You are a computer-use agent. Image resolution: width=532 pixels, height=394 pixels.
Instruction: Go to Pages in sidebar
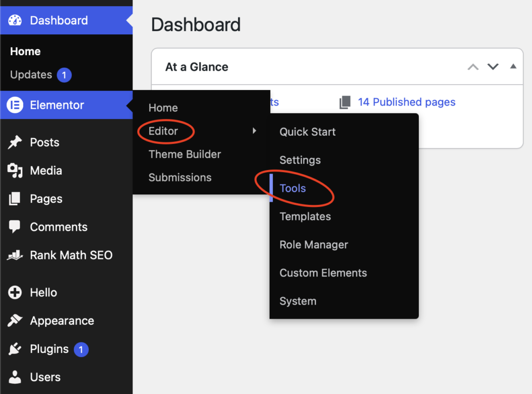click(46, 199)
